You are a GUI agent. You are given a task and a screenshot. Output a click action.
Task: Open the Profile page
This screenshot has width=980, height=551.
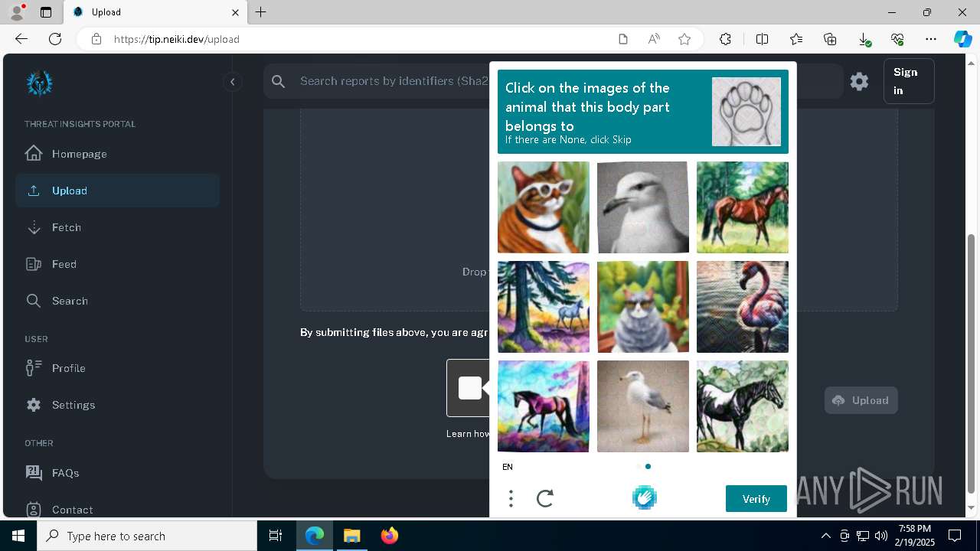coord(117,368)
